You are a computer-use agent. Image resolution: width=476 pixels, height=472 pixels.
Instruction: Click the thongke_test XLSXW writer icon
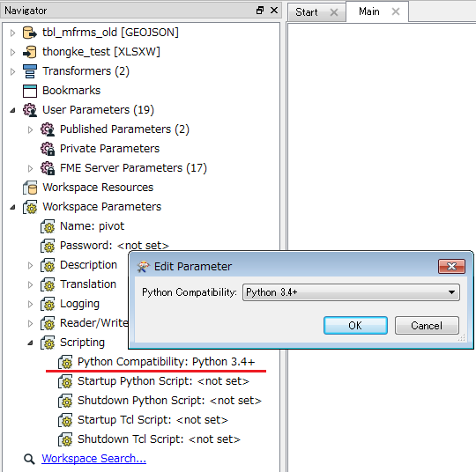coord(30,52)
